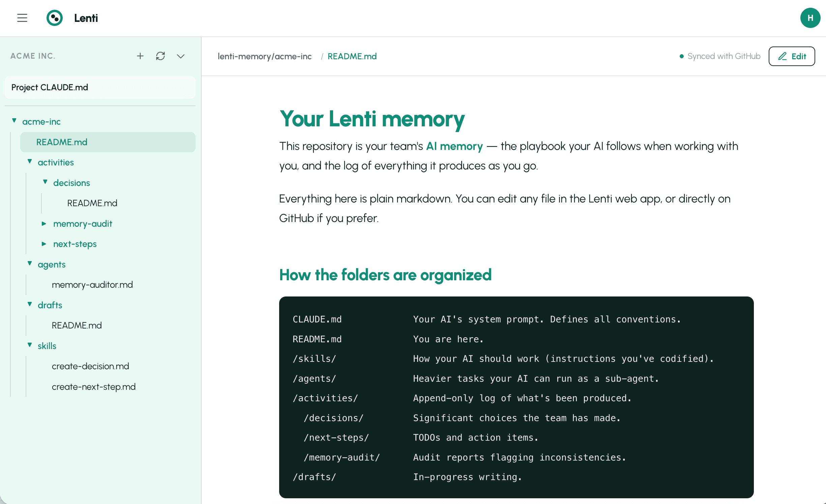Click the ACME INC. workspace label
This screenshot has height=504, width=826.
pyautogui.click(x=33, y=56)
